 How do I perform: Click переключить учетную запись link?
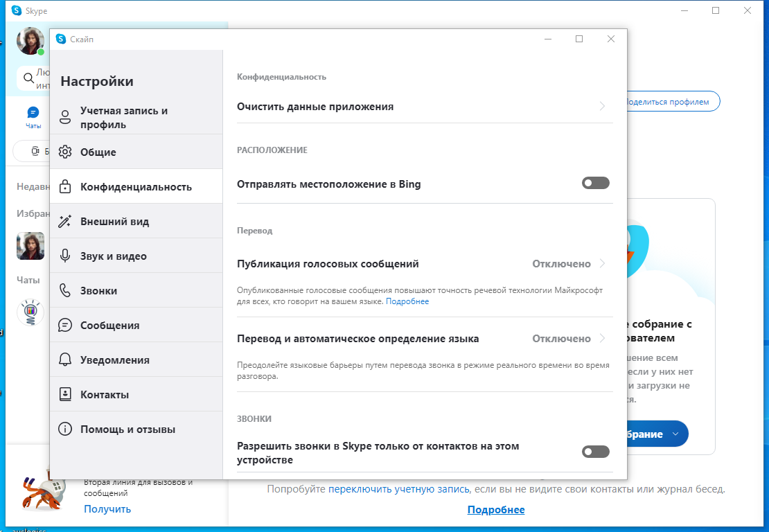(399, 489)
